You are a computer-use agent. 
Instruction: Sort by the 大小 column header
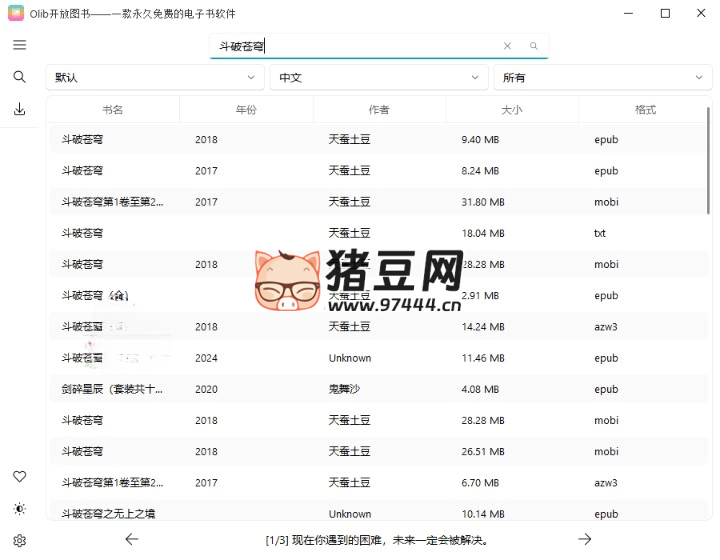pyautogui.click(x=512, y=110)
